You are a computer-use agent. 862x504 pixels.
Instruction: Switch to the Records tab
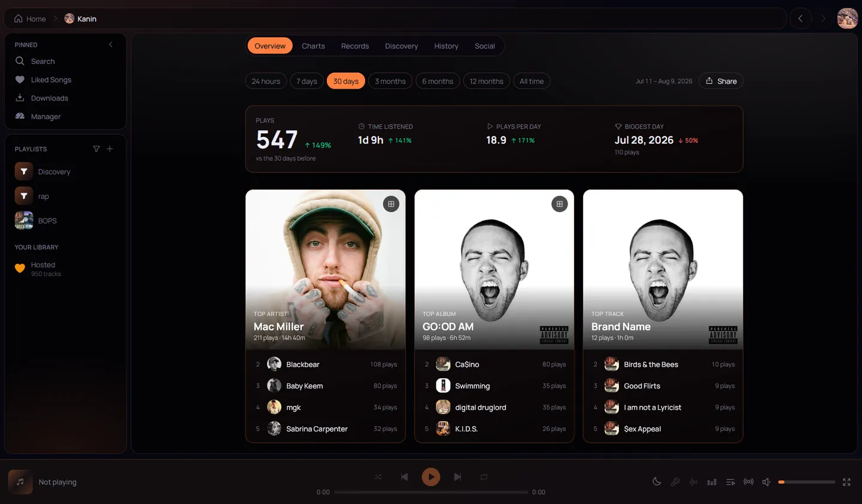click(x=355, y=46)
